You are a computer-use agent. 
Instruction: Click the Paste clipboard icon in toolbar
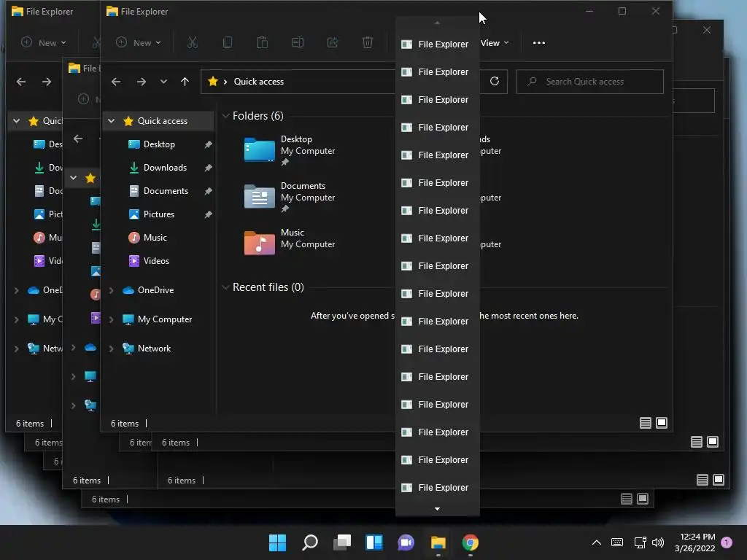[x=263, y=43]
